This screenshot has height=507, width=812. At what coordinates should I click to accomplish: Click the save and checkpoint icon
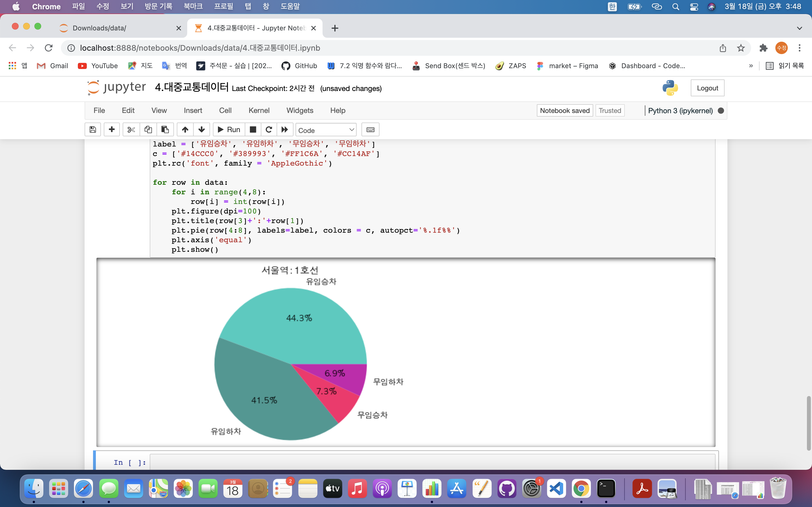[92, 130]
